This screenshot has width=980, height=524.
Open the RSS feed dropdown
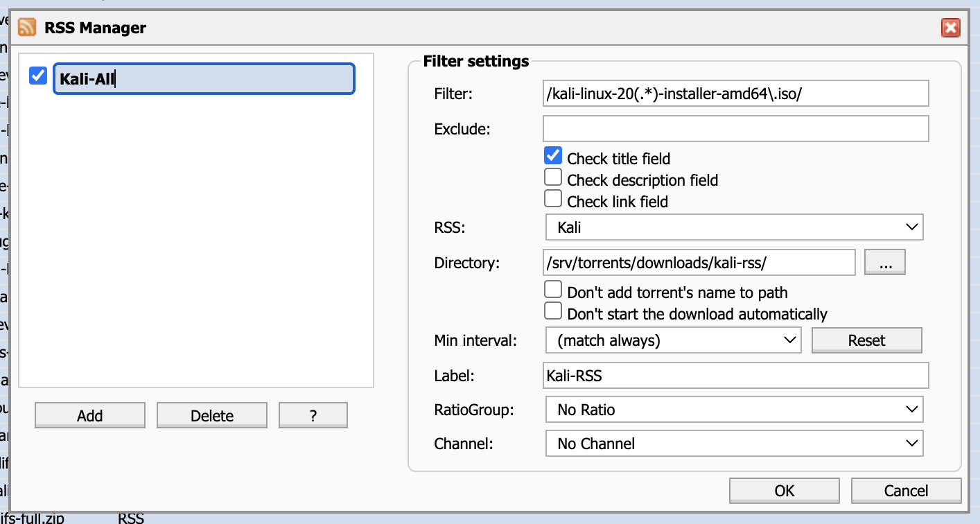pyautogui.click(x=735, y=227)
